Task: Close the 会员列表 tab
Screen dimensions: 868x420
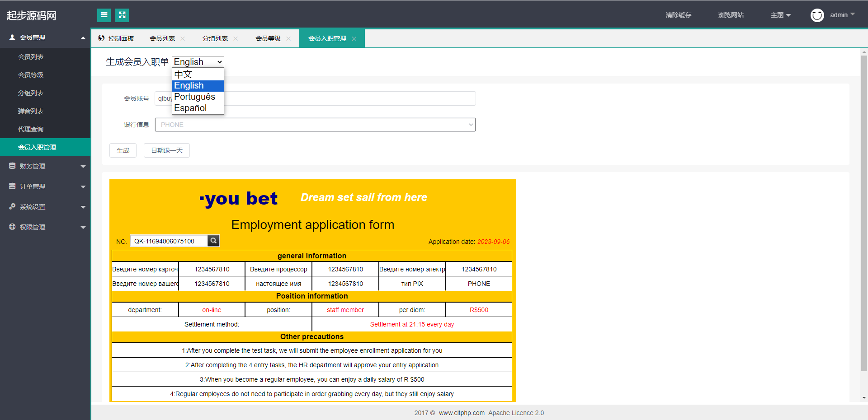Action: [183, 39]
